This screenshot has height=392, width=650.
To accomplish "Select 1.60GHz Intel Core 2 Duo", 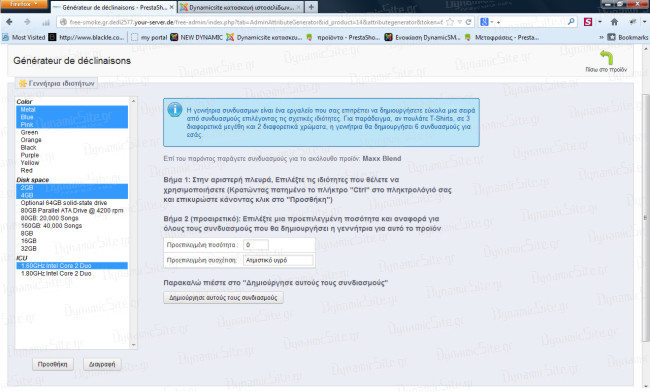I will [72, 266].
